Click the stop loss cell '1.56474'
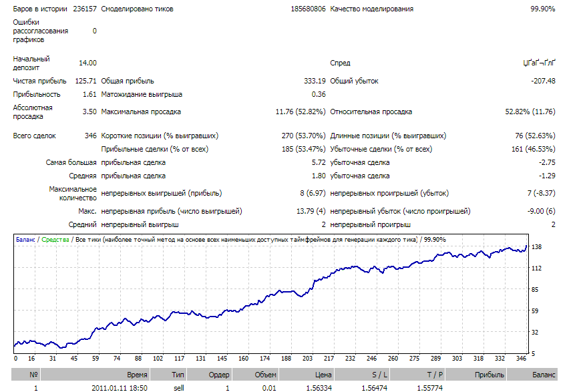 pos(375,388)
